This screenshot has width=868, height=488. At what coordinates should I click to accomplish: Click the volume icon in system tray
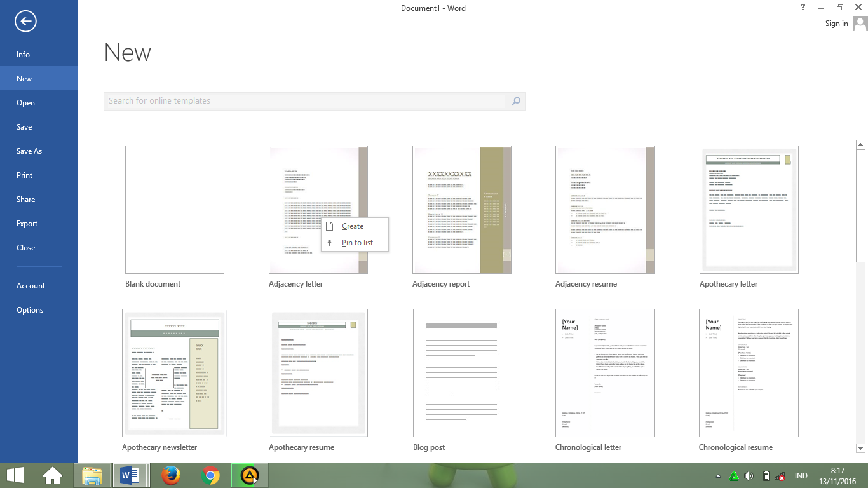pyautogui.click(x=750, y=475)
